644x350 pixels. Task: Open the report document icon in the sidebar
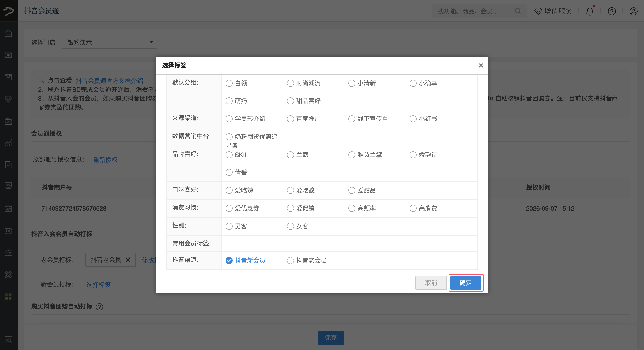point(9,165)
